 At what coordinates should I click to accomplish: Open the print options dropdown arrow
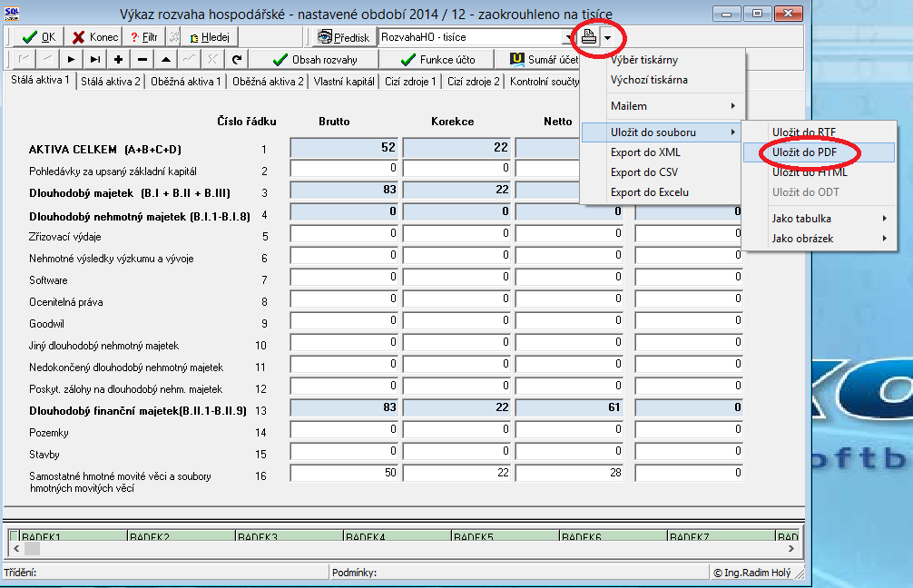tap(607, 38)
